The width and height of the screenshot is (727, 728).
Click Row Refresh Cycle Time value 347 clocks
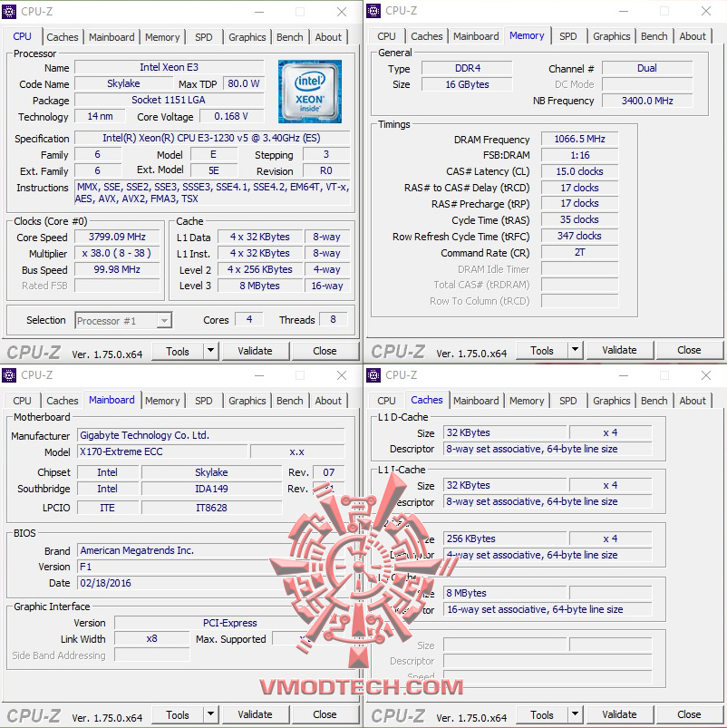point(579,236)
